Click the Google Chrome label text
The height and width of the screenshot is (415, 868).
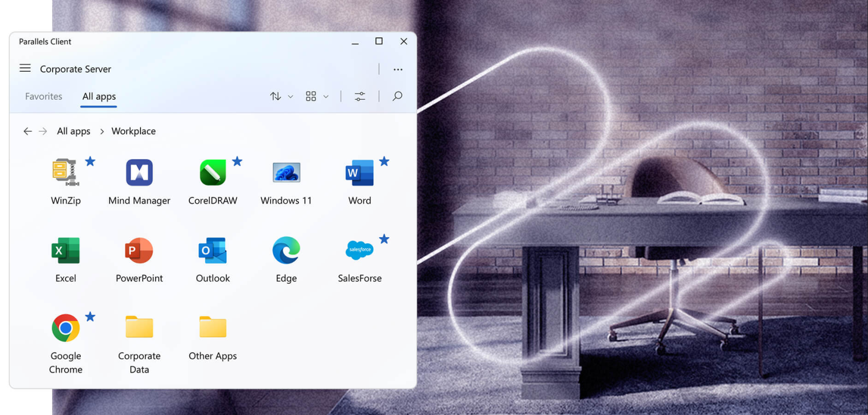[x=66, y=362]
